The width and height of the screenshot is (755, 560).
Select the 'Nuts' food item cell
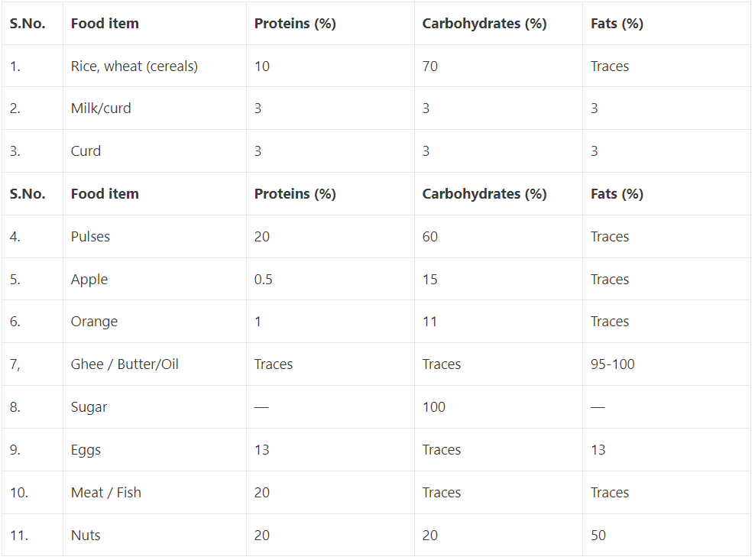86,536
